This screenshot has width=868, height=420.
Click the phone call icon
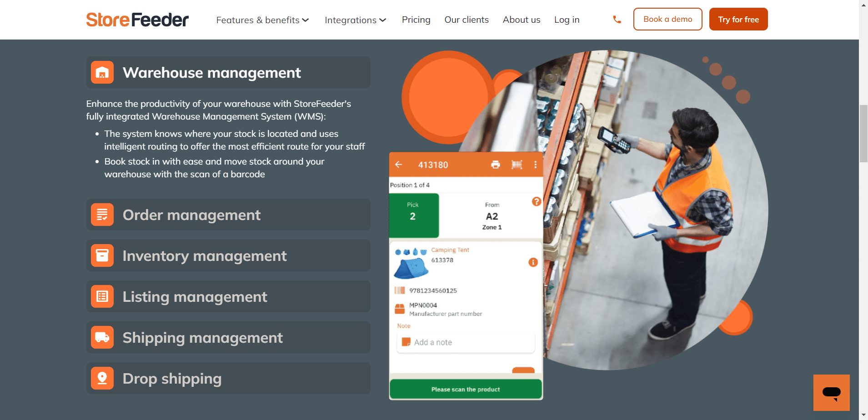pos(617,20)
